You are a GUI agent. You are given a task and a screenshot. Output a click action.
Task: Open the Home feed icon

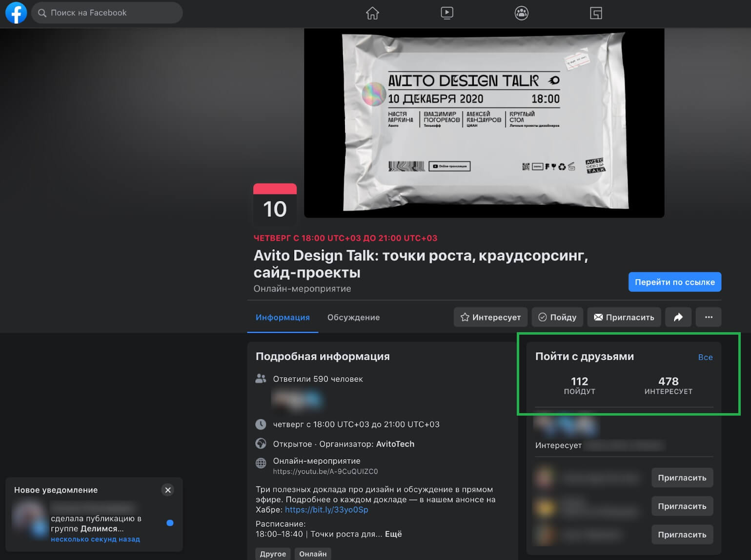(372, 13)
